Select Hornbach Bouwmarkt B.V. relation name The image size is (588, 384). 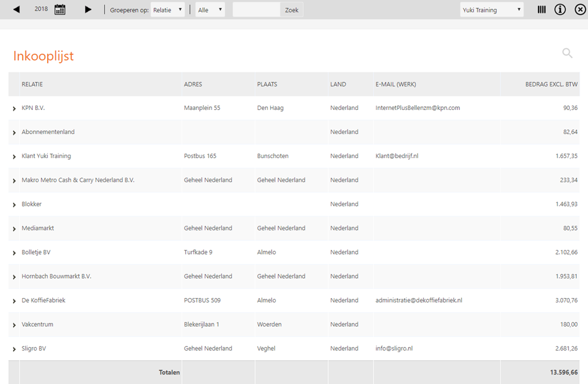tap(56, 276)
